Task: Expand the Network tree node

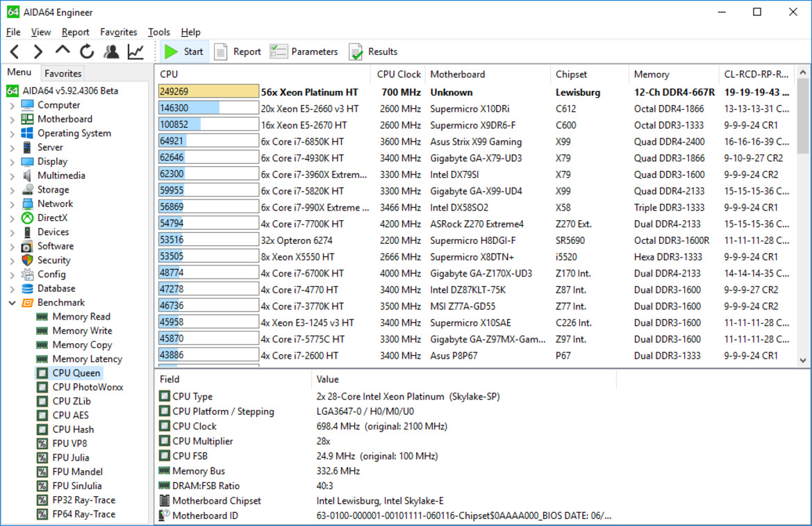Action: point(12,204)
